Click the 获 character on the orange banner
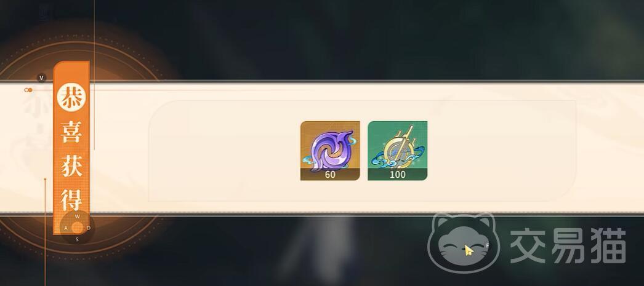Screen dimensions: 644x286 point(71,165)
